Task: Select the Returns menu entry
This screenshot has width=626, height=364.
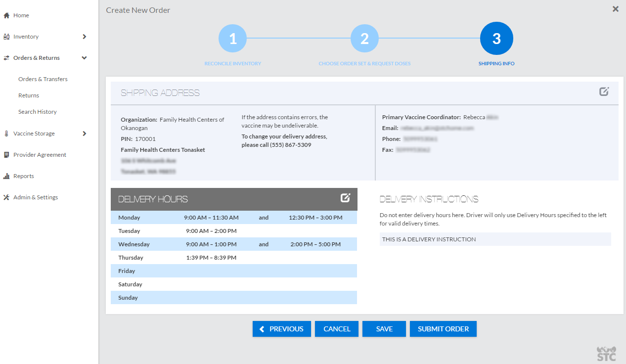Action: point(28,95)
